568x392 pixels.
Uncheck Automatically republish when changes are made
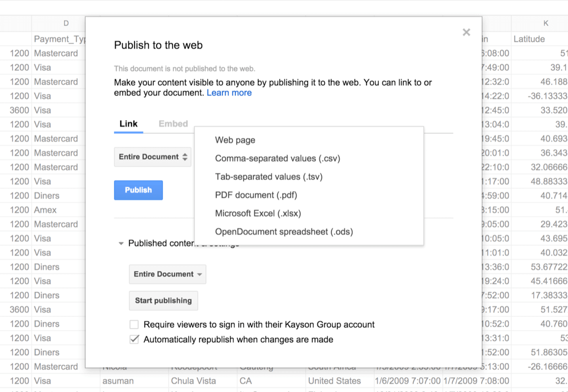click(x=134, y=339)
